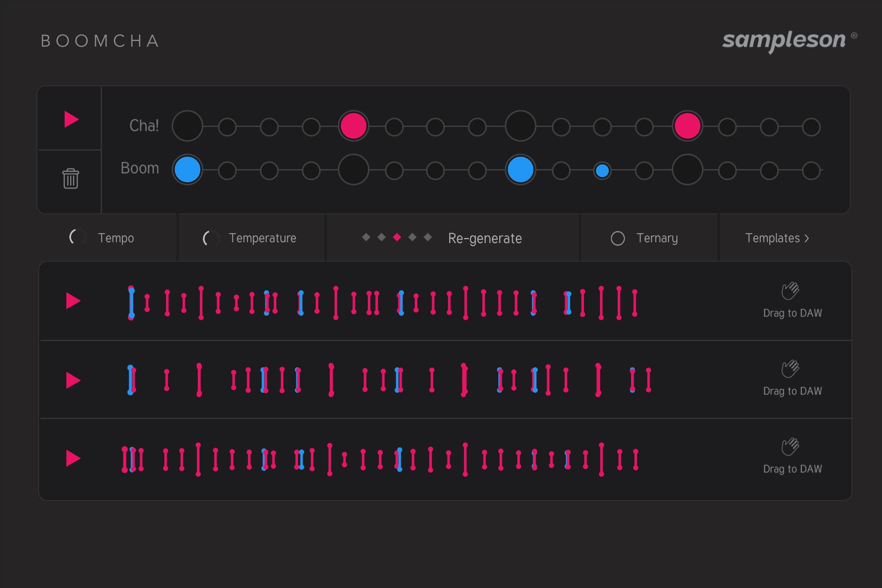This screenshot has width=882, height=588.
Task: Expand the Templates panel
Action: [x=778, y=238]
